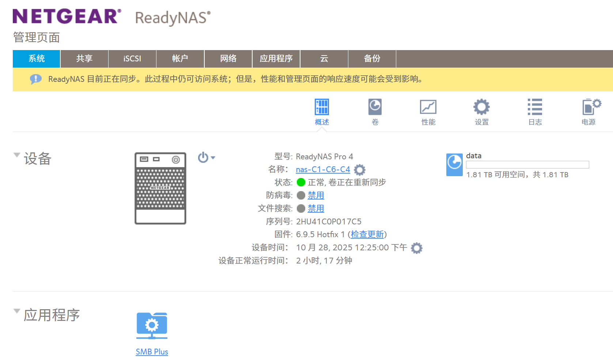Collapse the 应用程序 section triangle
This screenshot has height=364, width=613.
point(17,311)
